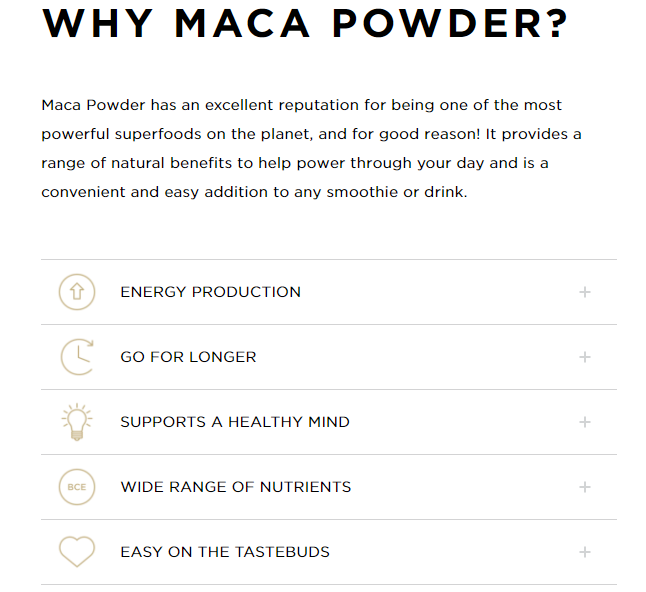Expand Energy Production with its plus sign
Viewport: 646px width, 592px height.
(585, 292)
